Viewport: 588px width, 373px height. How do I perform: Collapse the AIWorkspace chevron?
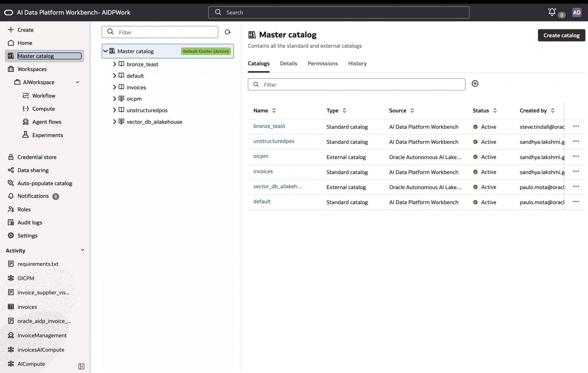(x=77, y=82)
